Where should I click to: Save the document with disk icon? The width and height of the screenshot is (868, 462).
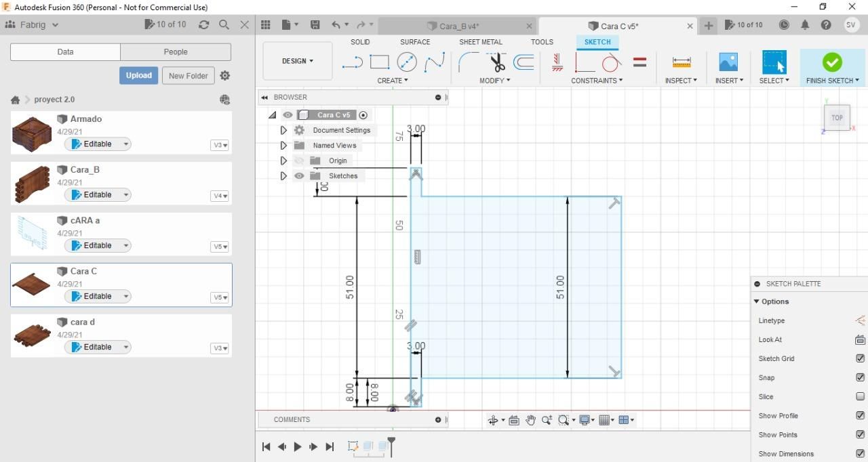tap(315, 25)
